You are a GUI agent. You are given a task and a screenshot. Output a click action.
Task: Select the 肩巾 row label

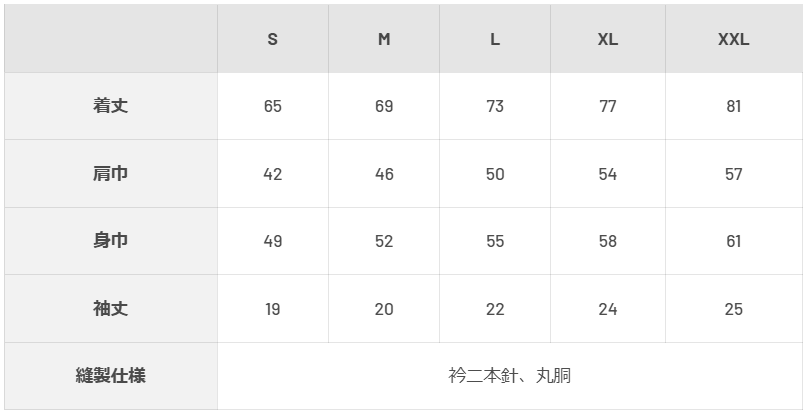[111, 174]
